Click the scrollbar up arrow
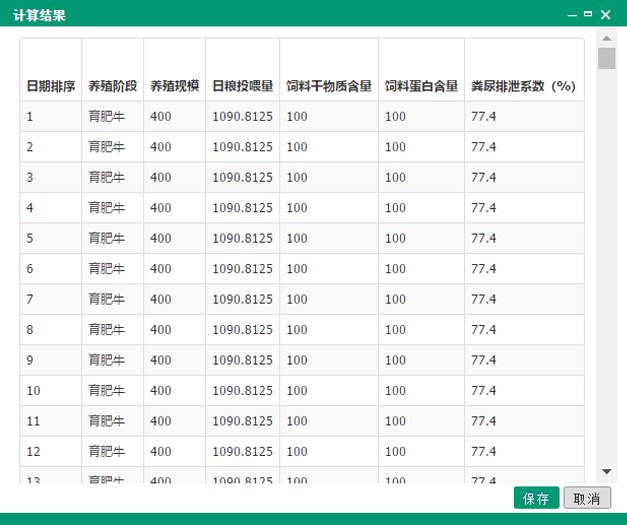This screenshot has height=525, width=627. coord(606,39)
